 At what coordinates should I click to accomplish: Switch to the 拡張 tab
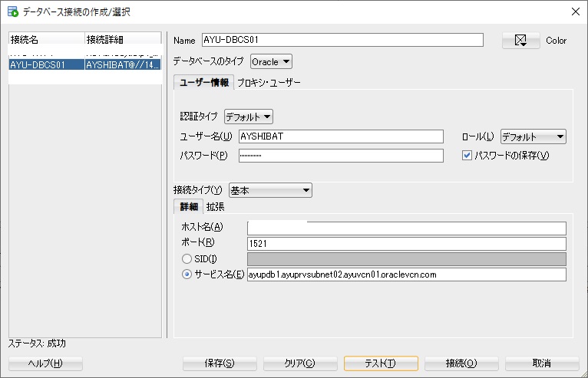[215, 207]
